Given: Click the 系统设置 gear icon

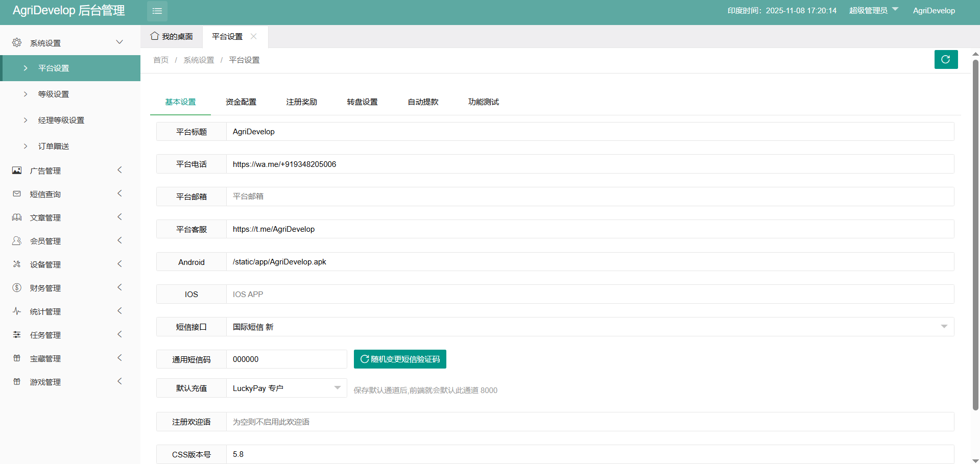Looking at the screenshot, I should coord(17,43).
